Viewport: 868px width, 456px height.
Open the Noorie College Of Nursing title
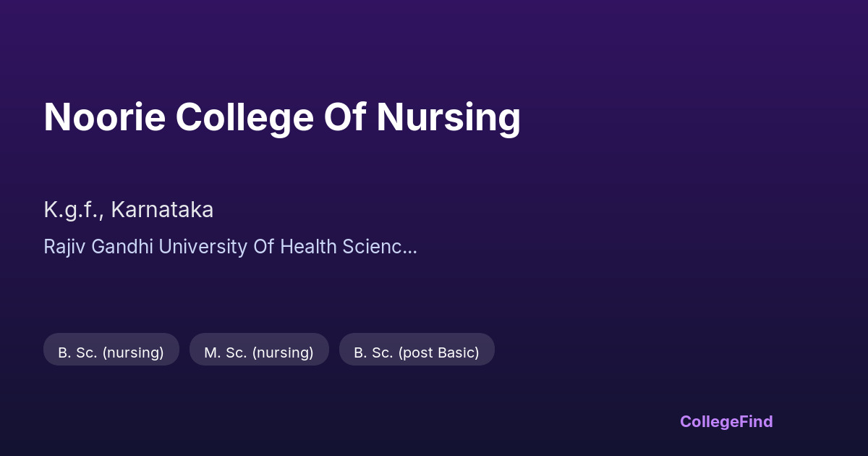coord(282,117)
